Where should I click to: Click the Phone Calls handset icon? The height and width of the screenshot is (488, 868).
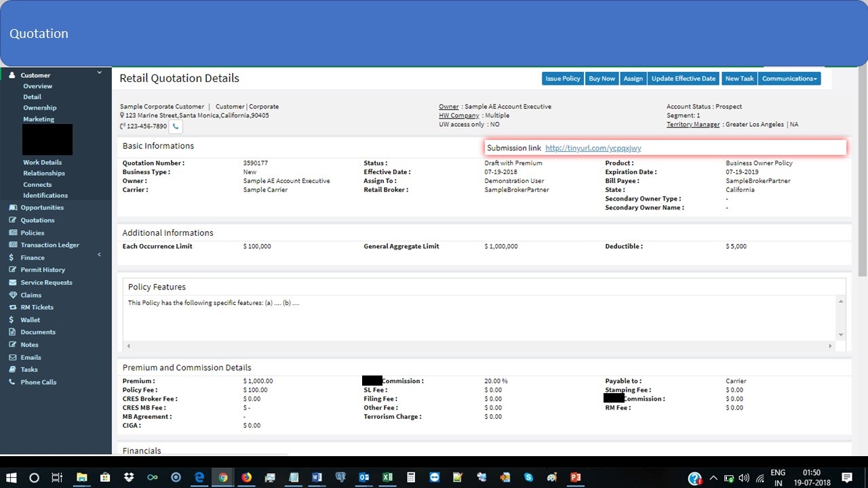pyautogui.click(x=12, y=382)
